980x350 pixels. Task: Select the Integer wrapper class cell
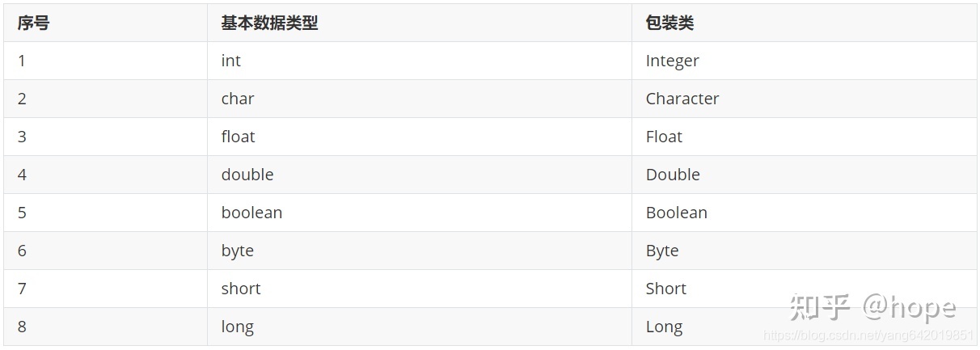click(672, 61)
